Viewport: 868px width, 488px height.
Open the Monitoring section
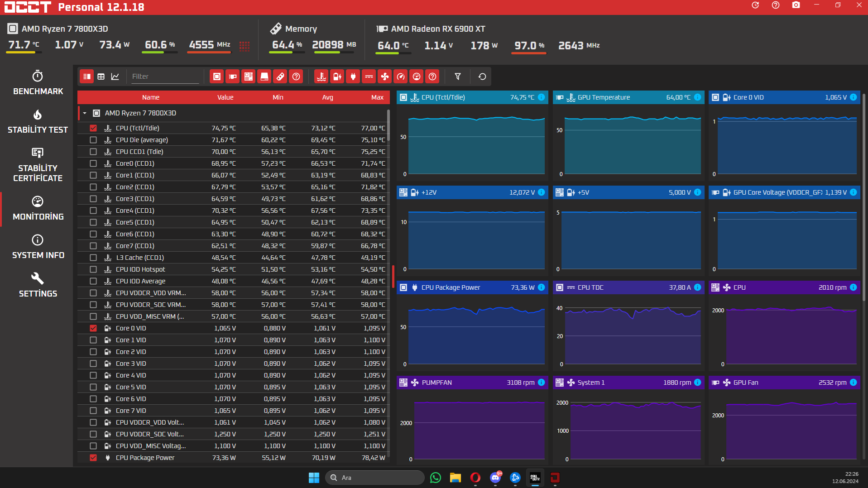pyautogui.click(x=38, y=208)
